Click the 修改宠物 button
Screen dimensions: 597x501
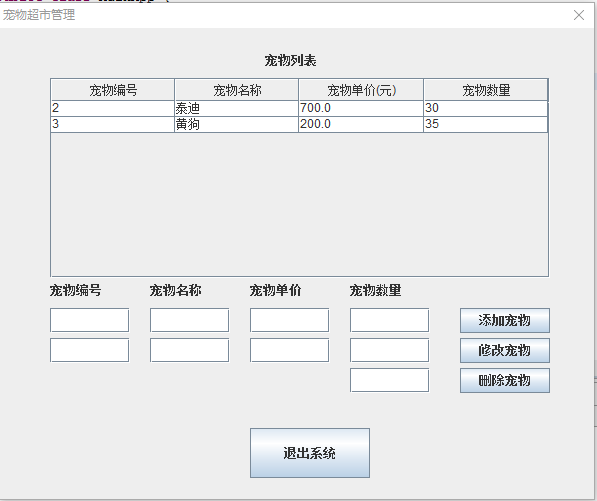tap(504, 350)
